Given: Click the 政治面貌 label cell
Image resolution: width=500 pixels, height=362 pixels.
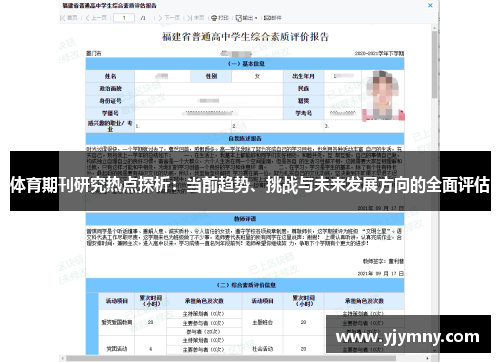Looking at the screenshot, I should [x=110, y=88].
